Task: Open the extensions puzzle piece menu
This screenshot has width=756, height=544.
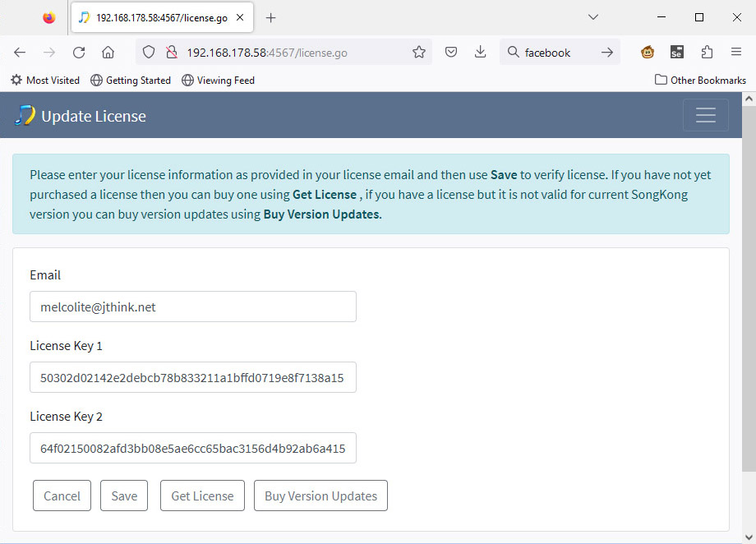Action: (707, 52)
